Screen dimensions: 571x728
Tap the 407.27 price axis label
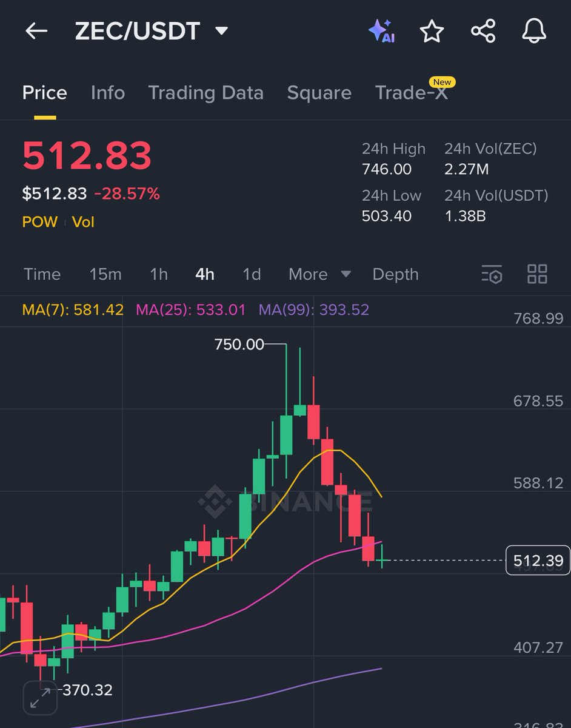pos(538,647)
